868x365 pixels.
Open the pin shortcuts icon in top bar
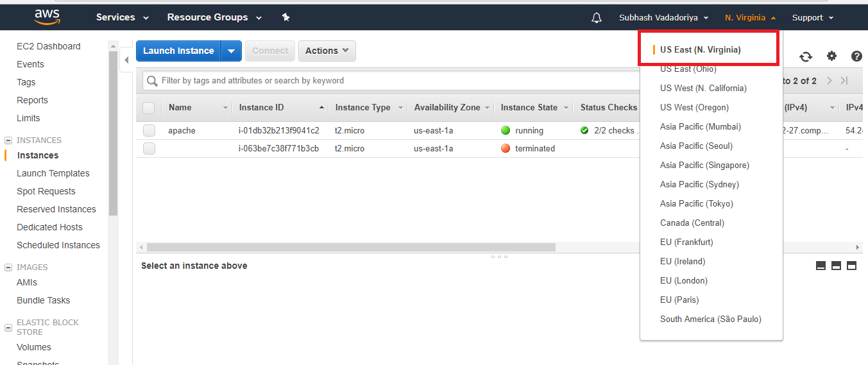coord(286,17)
